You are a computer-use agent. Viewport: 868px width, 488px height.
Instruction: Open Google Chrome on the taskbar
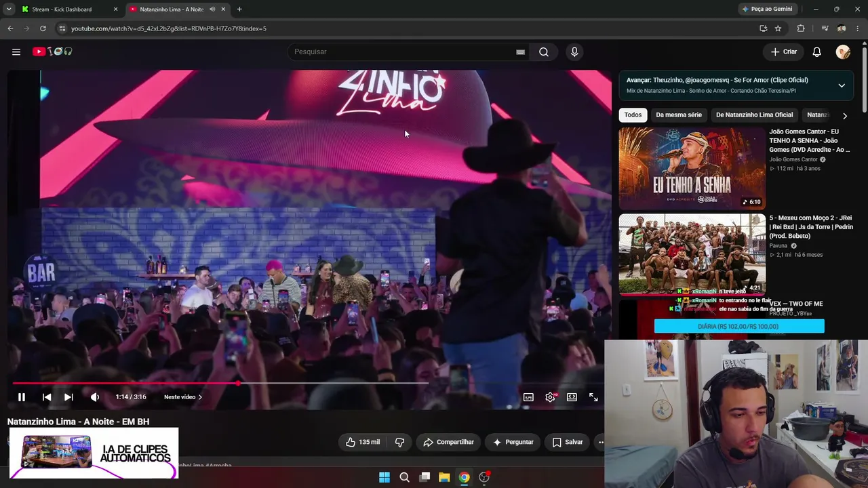[464, 477]
